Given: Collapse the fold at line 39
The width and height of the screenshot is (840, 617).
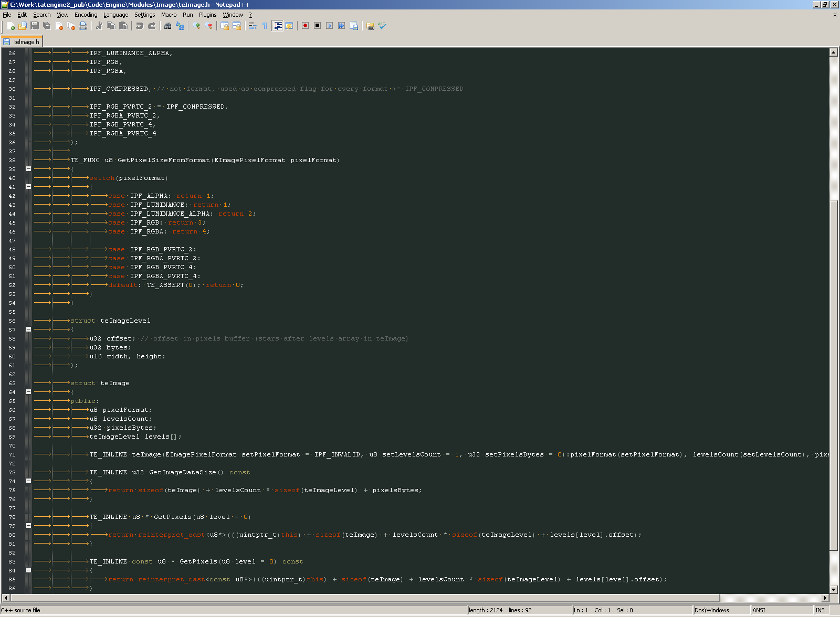Looking at the screenshot, I should coord(28,169).
